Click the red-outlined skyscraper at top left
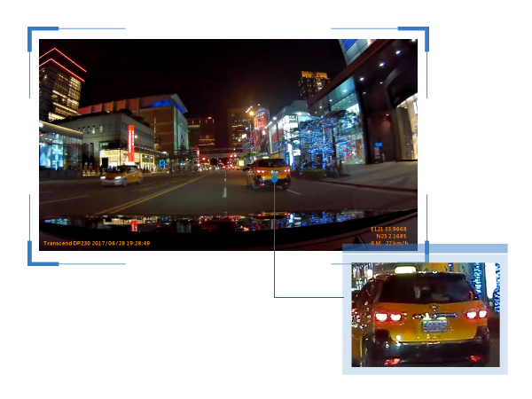The width and height of the screenshot is (532, 399). [x=60, y=84]
